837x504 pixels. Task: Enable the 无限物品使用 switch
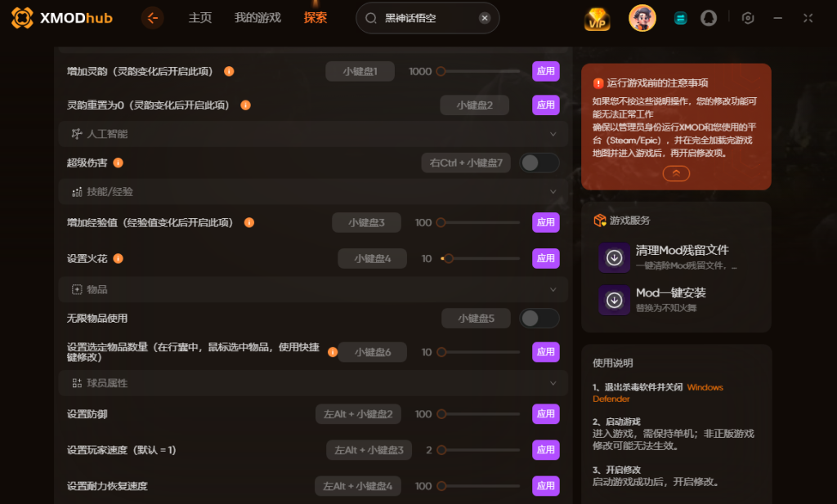539,319
